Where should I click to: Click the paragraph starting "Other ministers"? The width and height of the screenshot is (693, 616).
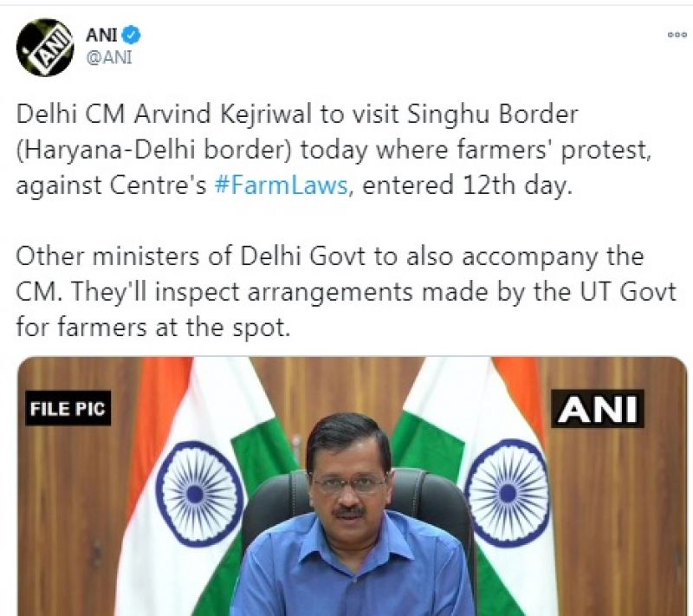tap(346, 291)
